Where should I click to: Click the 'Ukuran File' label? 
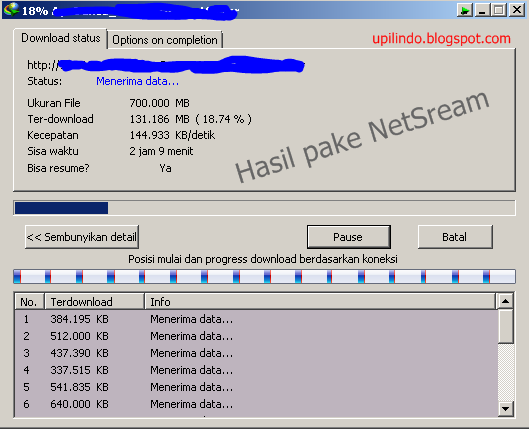(54, 103)
